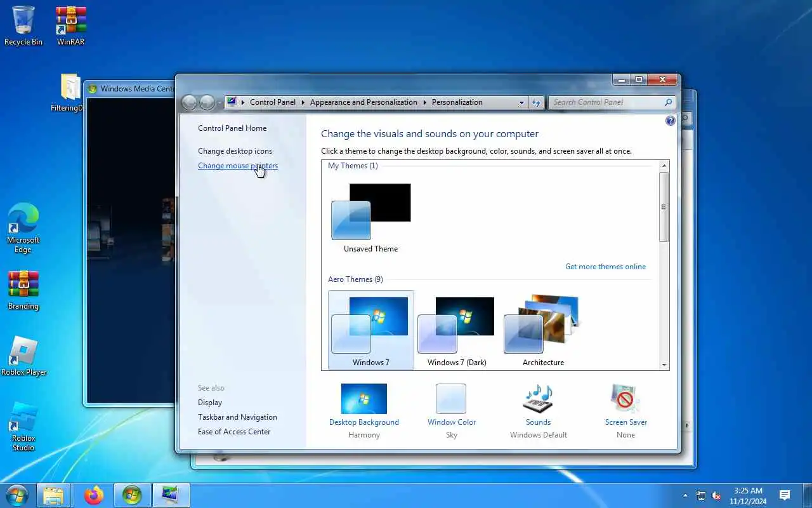This screenshot has height=508, width=812.
Task: Click the My Themes (1) group header
Action: (x=353, y=166)
